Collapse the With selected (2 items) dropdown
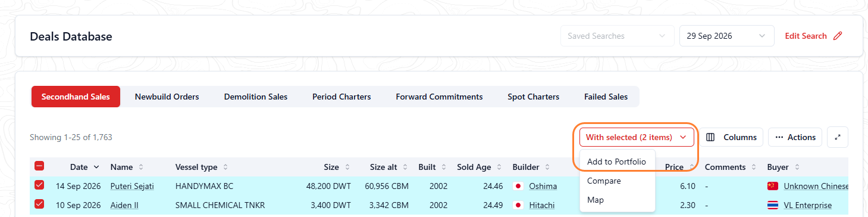Viewport: 868px width, 217px height. tap(637, 137)
